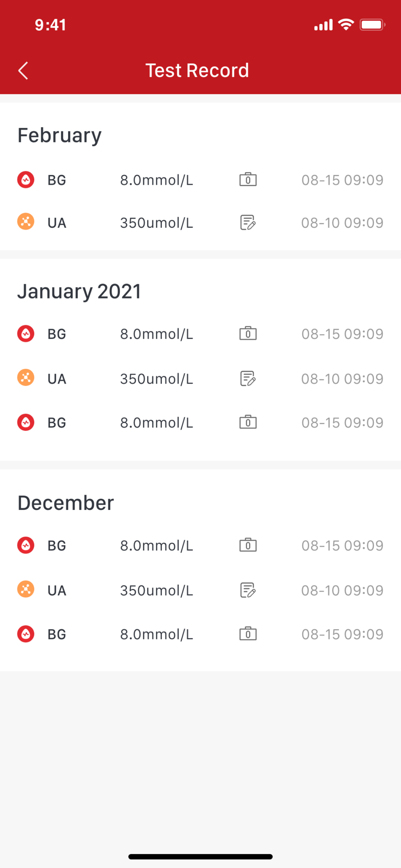
Task: Tap the camera icon in last December BG row
Action: [248, 634]
